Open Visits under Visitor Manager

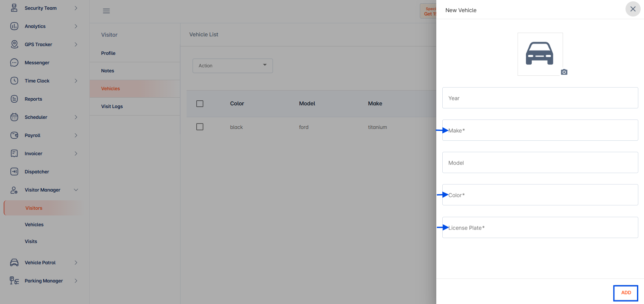(x=31, y=241)
